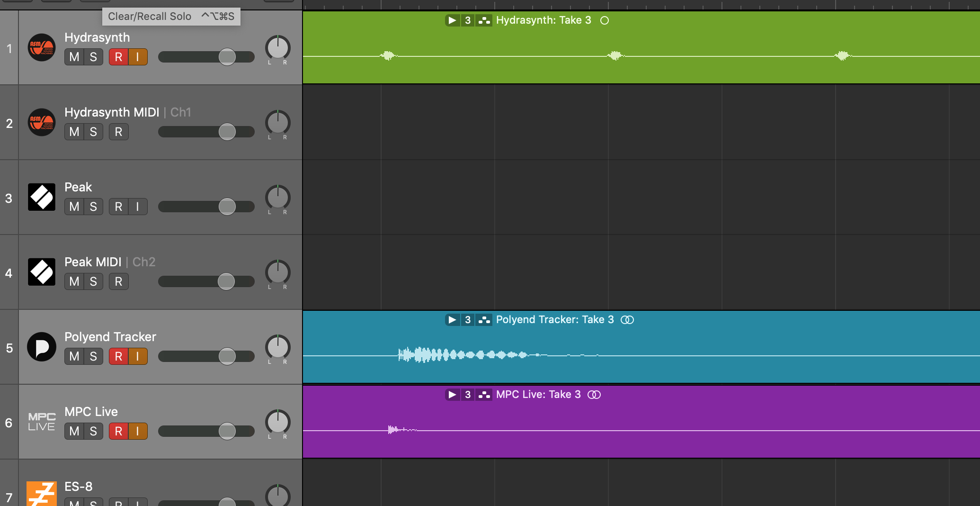This screenshot has height=506, width=980.
Task: Click Hydrasynth MIDI volume fader knob
Action: click(x=227, y=132)
